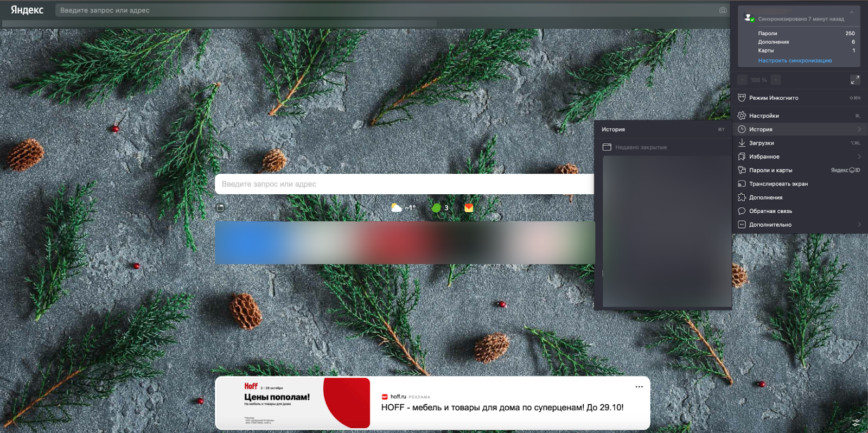Open Настройки from the menu
Viewport: 868px width, 433px height.
(x=764, y=116)
